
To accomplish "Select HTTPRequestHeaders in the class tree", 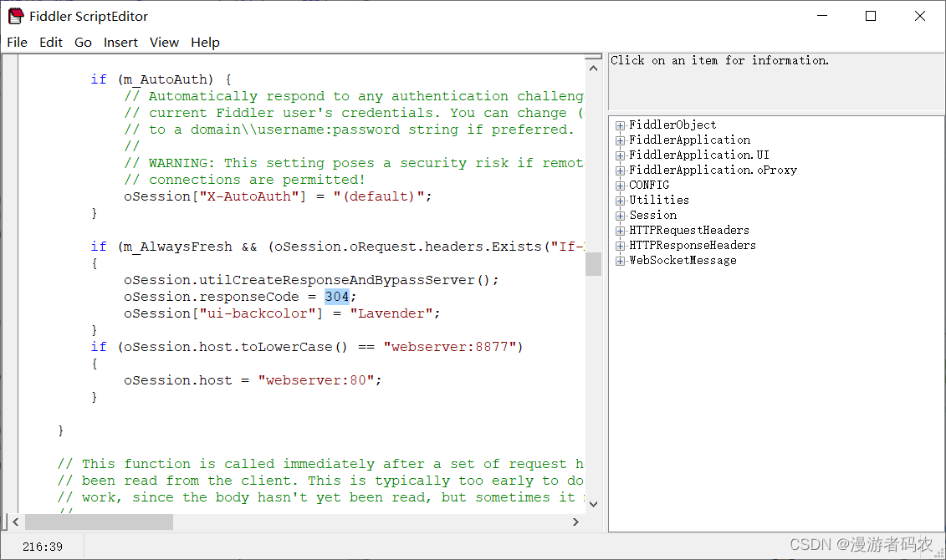I will (x=689, y=231).
